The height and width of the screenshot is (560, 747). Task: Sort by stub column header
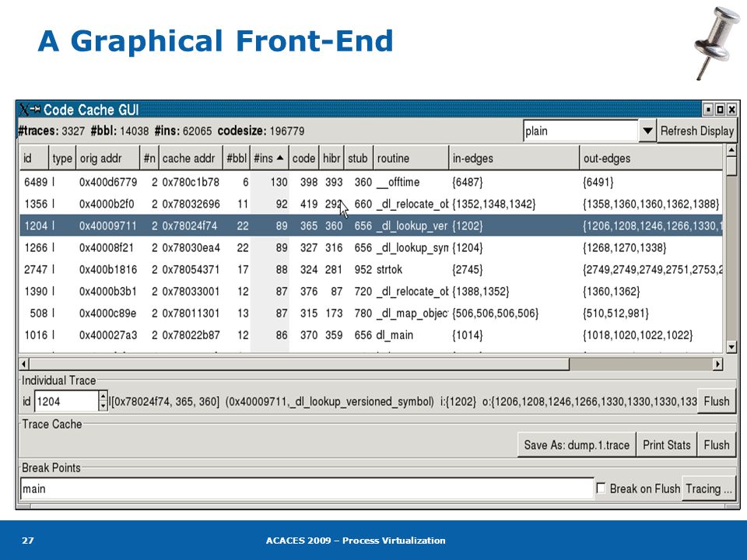(x=358, y=158)
